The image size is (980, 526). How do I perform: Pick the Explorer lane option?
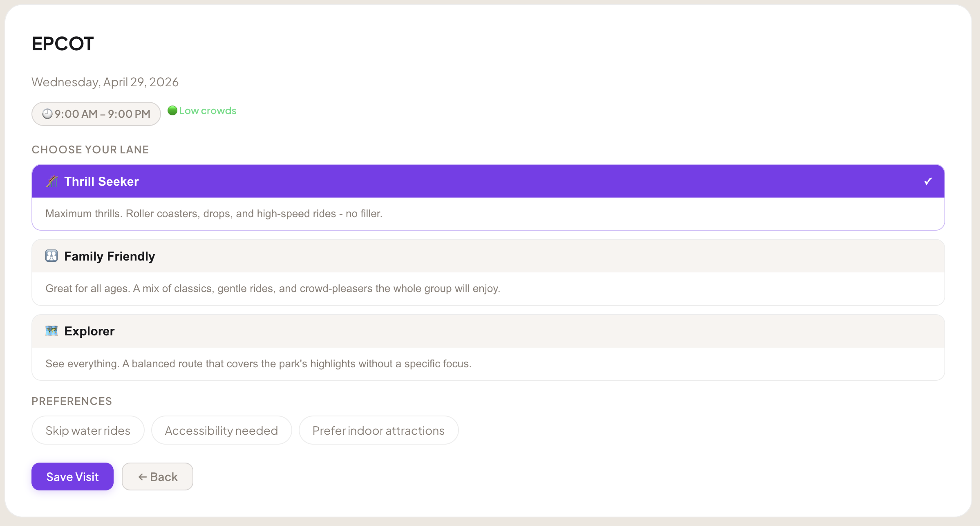coord(488,347)
